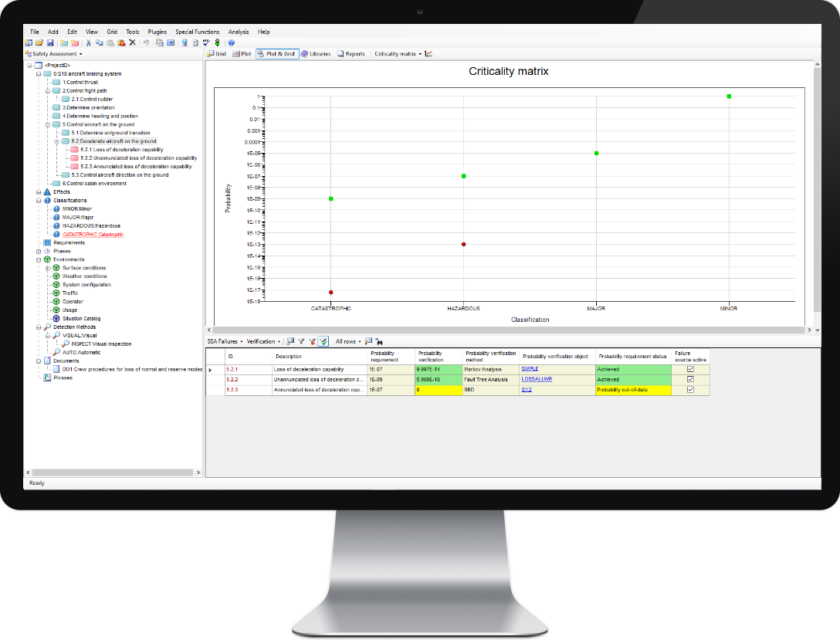The width and height of the screenshot is (840, 640).
Task: Click the red data point on the CATASTROPHIC line
Action: 330,292
